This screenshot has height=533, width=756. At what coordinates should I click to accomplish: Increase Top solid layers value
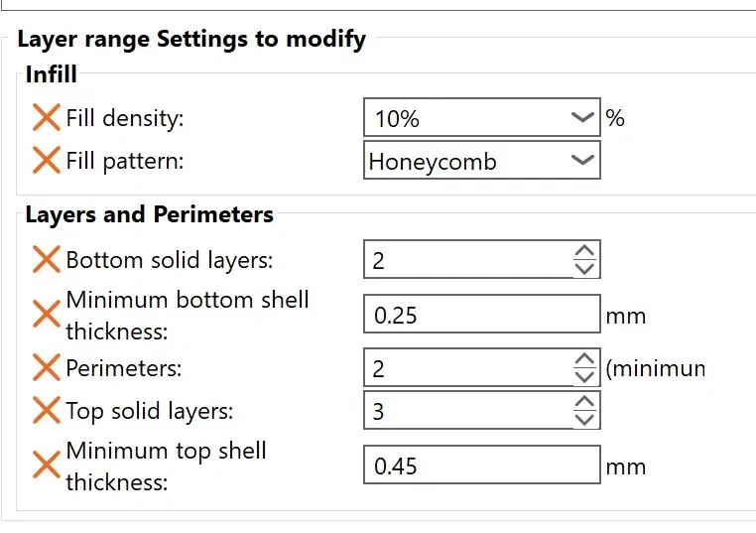click(585, 402)
